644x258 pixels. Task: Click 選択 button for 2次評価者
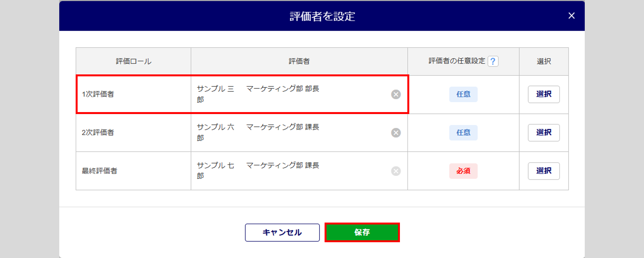[x=544, y=133]
